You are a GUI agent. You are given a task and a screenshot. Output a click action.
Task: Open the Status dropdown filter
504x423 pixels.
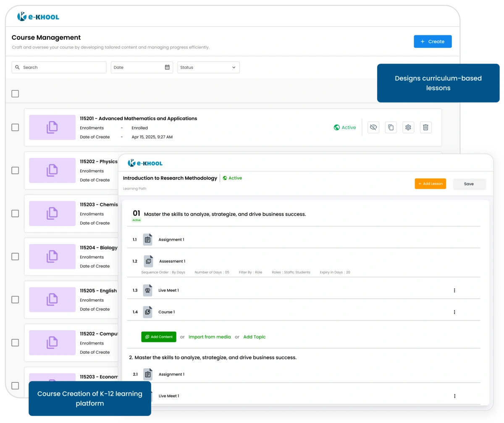pyautogui.click(x=208, y=67)
